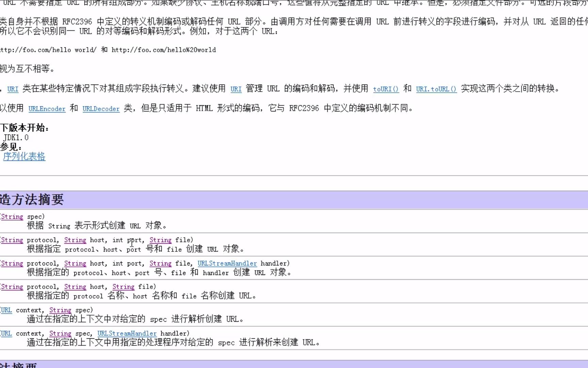Image resolution: width=588 pixels, height=368 pixels.
Task: Click the example URL 'http://foo.com/hello%20world'
Action: [x=164, y=50]
